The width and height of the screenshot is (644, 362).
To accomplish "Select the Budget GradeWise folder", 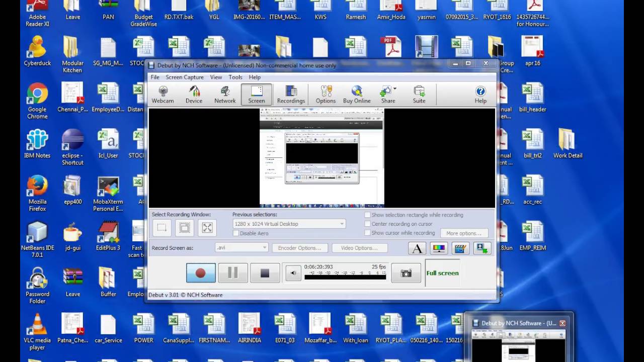I will tap(143, 13).
